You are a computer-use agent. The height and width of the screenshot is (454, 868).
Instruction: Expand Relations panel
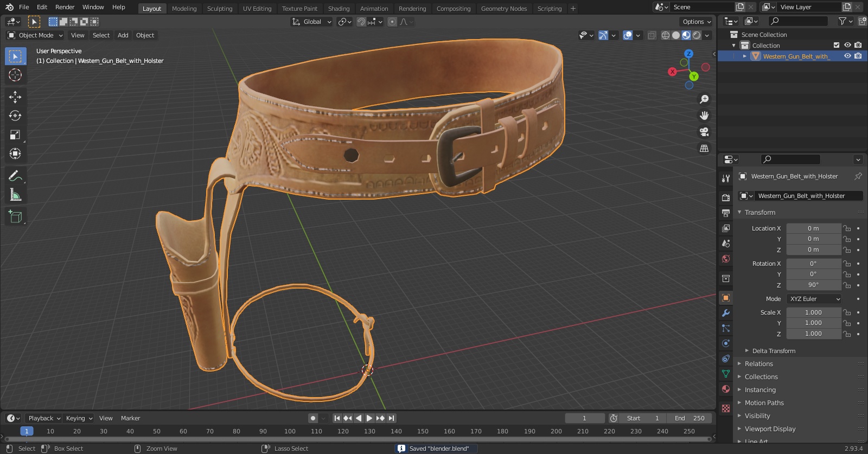pos(758,364)
